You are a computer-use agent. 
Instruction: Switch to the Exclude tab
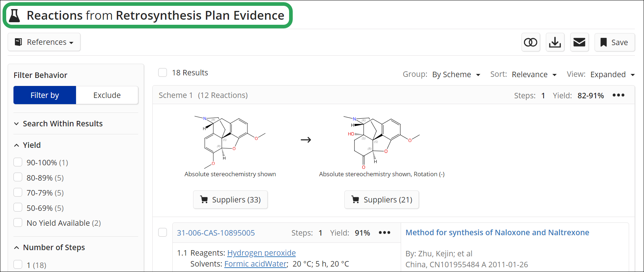[x=107, y=95]
